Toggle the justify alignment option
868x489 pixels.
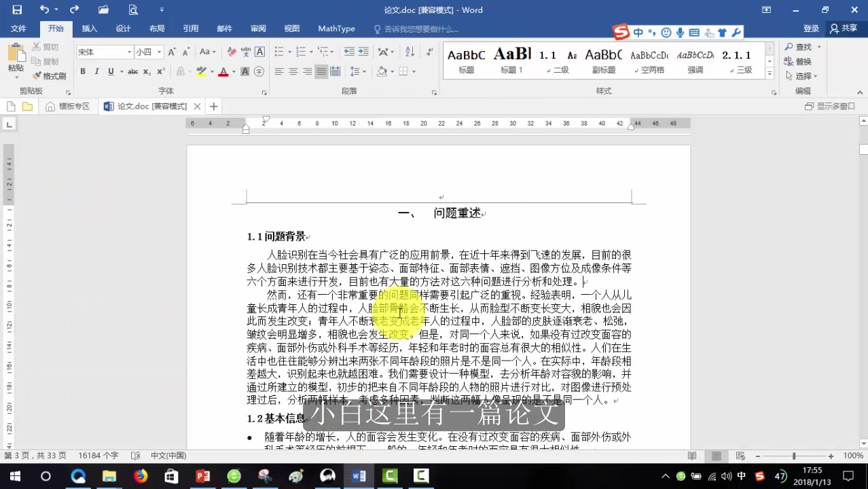[x=320, y=71]
